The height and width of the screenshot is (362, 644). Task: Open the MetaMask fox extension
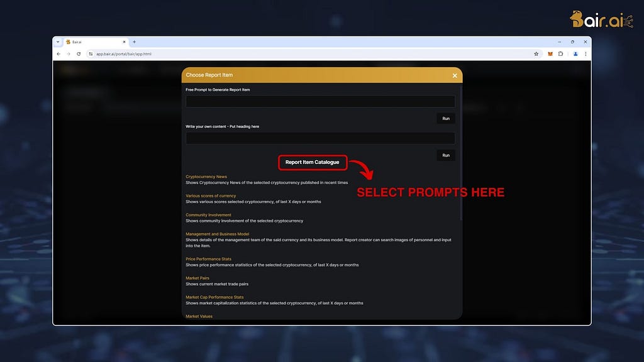tap(550, 54)
